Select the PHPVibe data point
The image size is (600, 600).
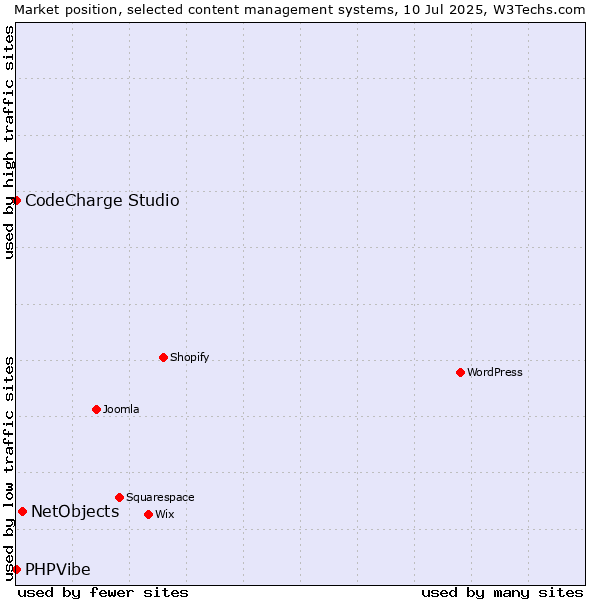(16, 569)
